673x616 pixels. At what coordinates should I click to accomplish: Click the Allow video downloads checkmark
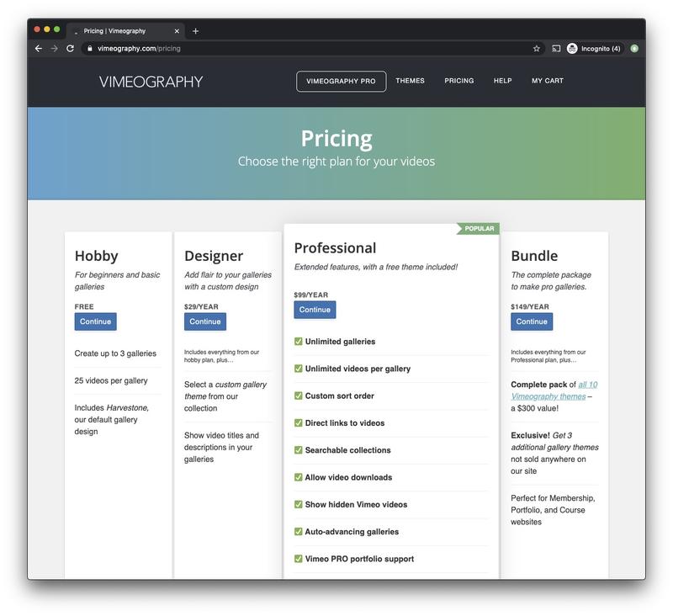tap(299, 477)
